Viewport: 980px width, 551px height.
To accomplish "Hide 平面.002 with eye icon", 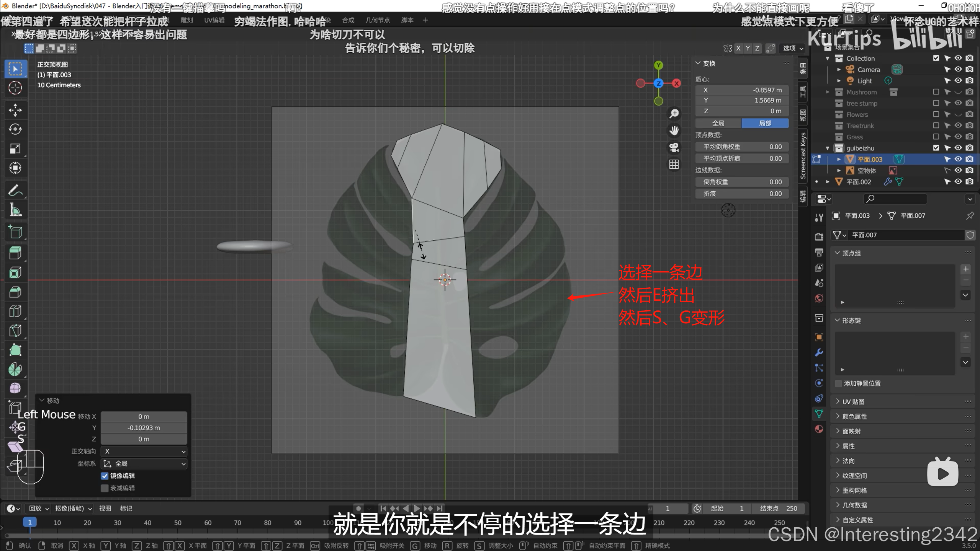I will coord(958,182).
